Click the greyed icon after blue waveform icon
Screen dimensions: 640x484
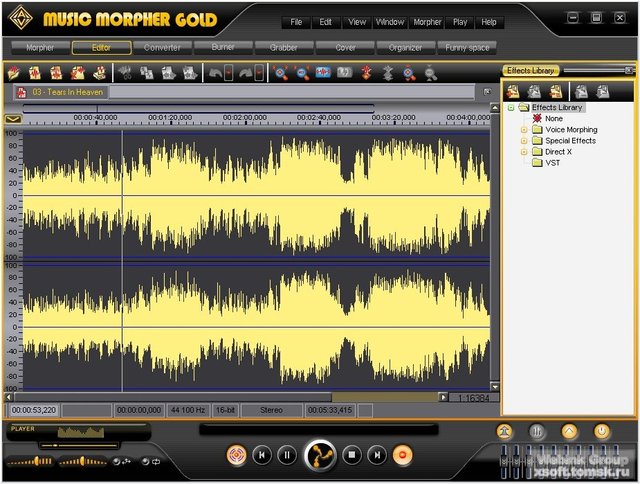pyautogui.click(x=344, y=73)
